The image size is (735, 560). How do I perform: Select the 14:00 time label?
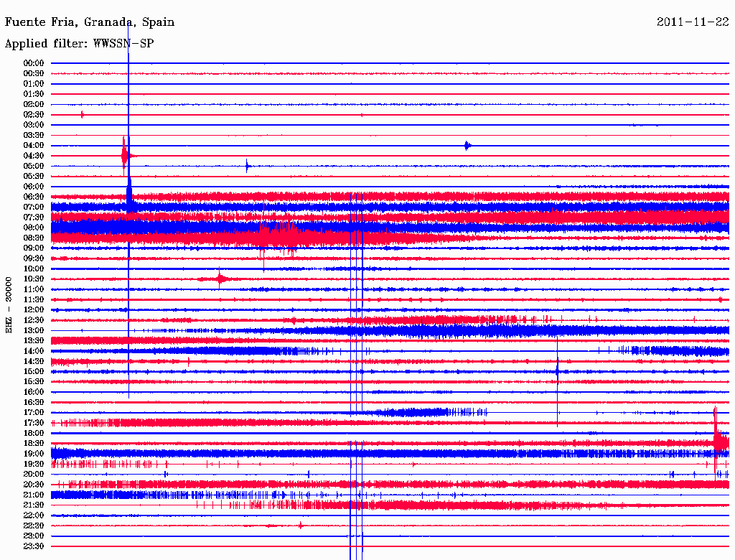pos(34,351)
